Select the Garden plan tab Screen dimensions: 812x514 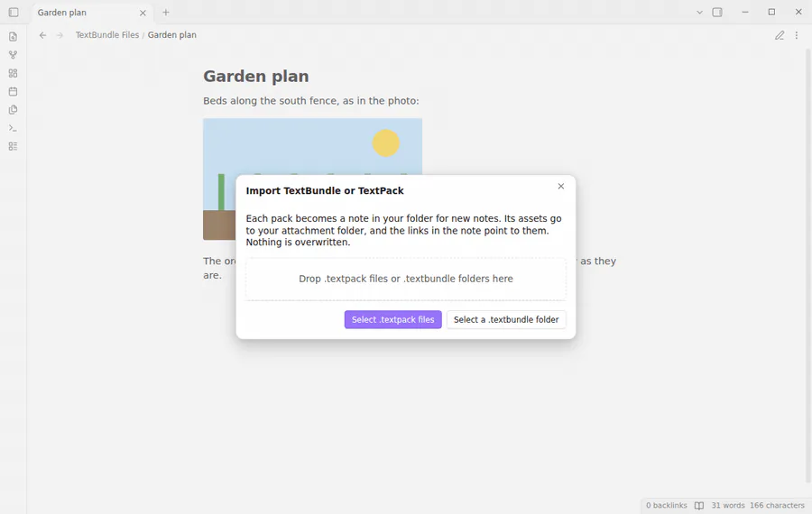click(x=92, y=13)
